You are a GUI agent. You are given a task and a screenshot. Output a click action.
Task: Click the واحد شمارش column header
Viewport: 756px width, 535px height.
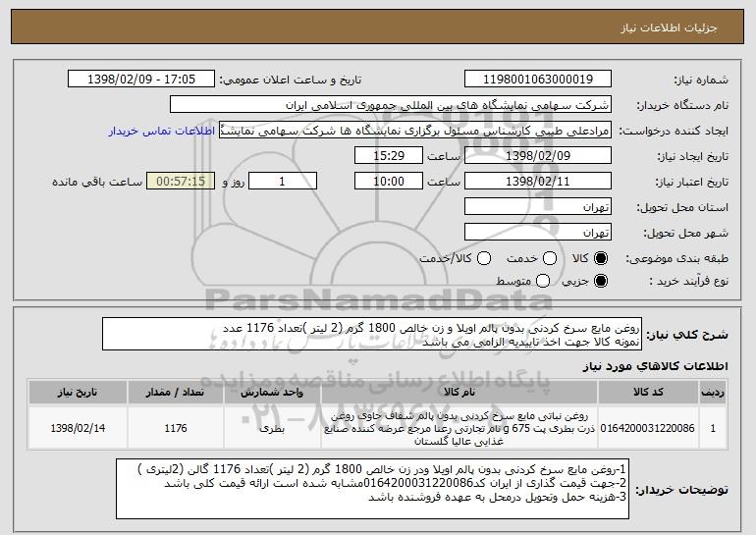272,393
